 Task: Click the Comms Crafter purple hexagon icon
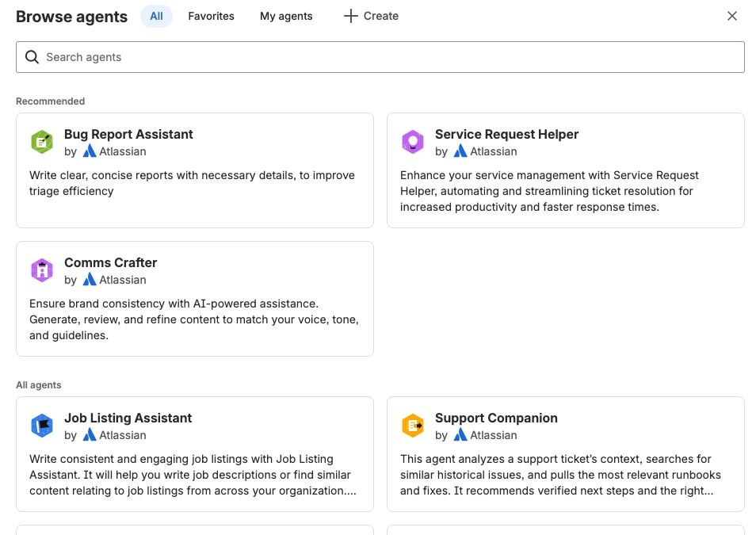[x=42, y=269]
